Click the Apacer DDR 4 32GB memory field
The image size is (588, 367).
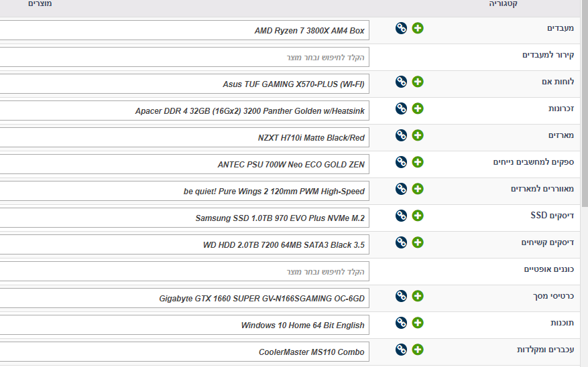tap(184, 111)
